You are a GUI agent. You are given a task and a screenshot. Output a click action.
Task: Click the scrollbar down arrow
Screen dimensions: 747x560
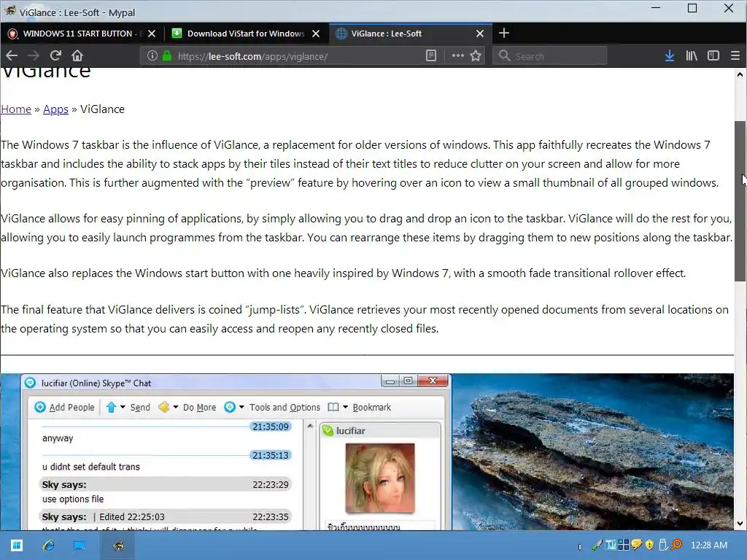click(740, 524)
